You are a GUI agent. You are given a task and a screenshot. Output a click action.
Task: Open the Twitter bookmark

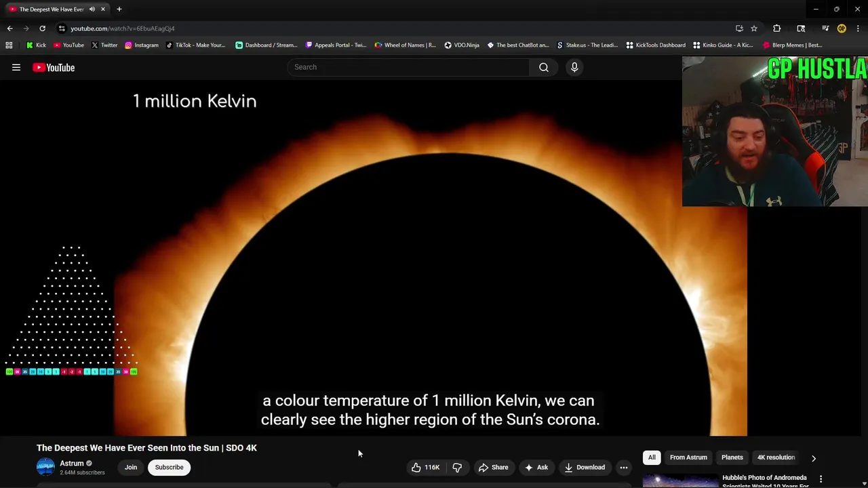tap(104, 45)
